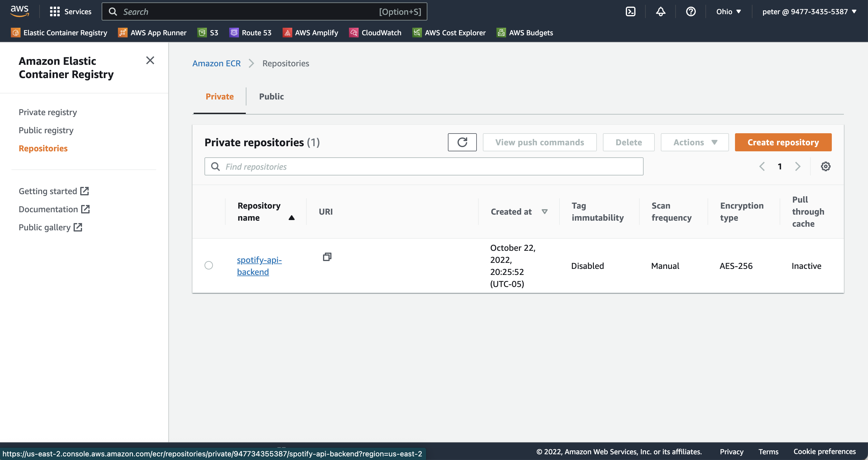
Task: Expand the Ohio region dropdown
Action: pyautogui.click(x=728, y=11)
